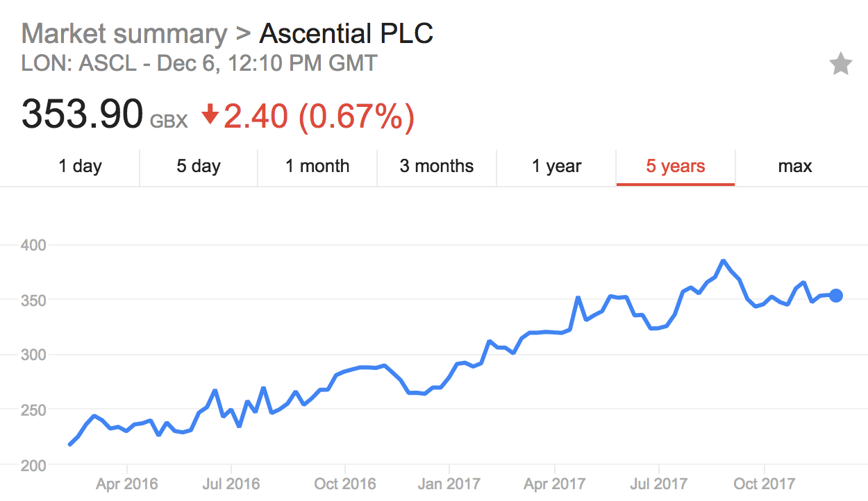Click the Apr 2016 x-axis label

(x=127, y=484)
